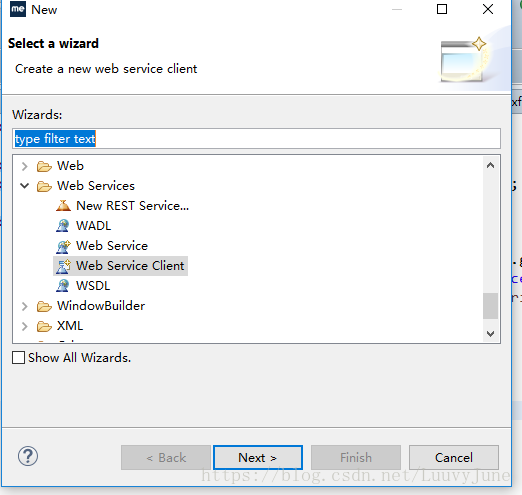Expand the XML folder node
The width and height of the screenshot is (522, 495).
click(24, 326)
